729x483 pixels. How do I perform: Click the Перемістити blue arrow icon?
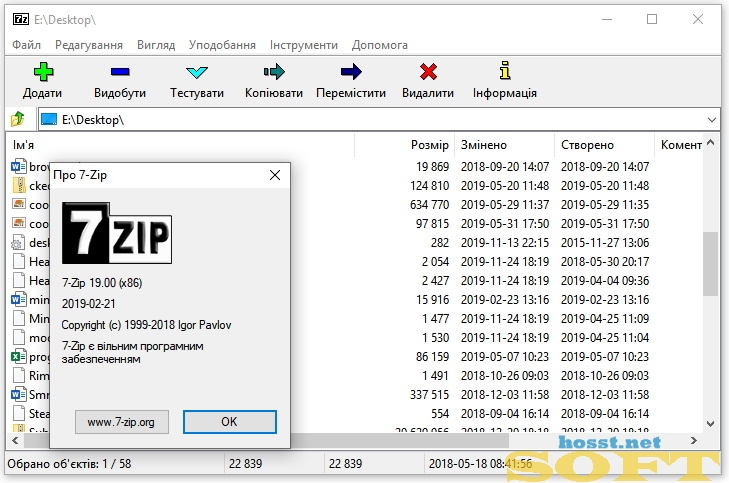pyautogui.click(x=351, y=72)
